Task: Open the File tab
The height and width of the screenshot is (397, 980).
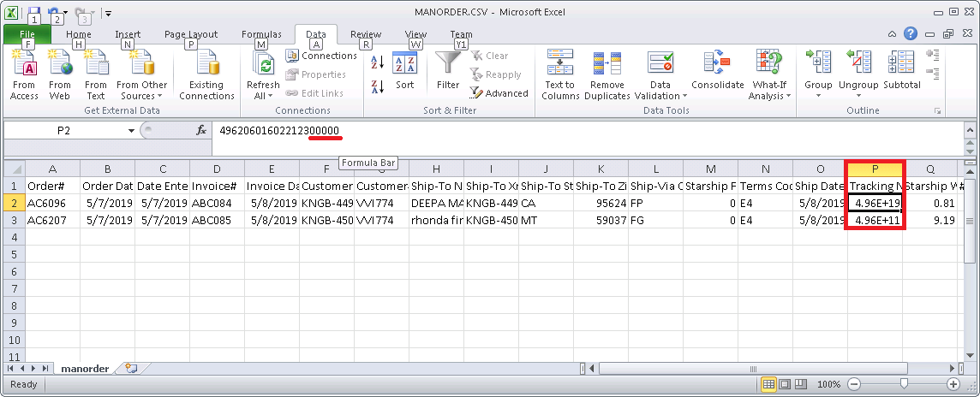Action: pos(27,34)
